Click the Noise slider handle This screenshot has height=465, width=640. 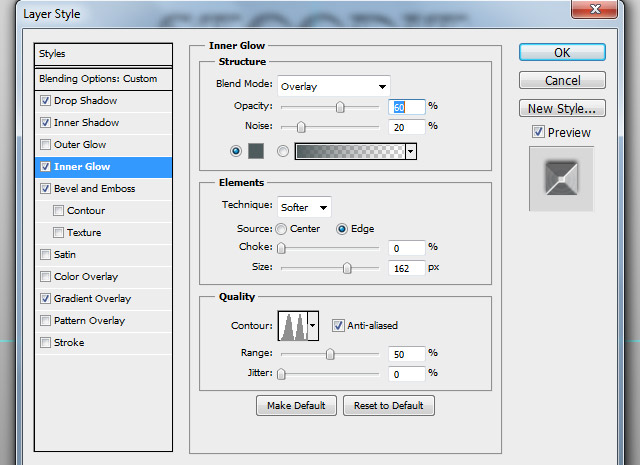coord(301,127)
